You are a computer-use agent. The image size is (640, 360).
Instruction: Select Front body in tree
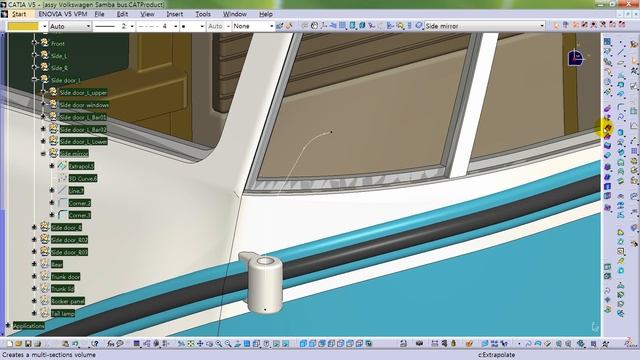pyautogui.click(x=58, y=44)
